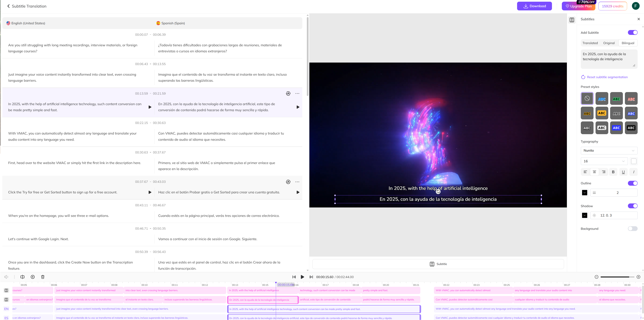Add a new subtitle segment
The height and width of the screenshot is (320, 644).
(33, 277)
